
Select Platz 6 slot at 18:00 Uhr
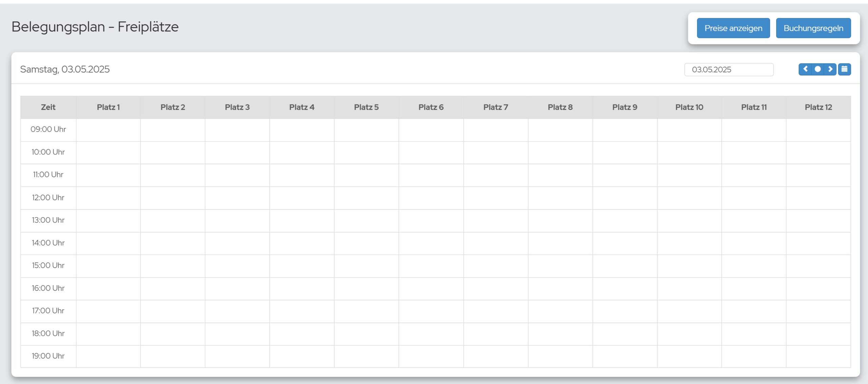click(431, 334)
